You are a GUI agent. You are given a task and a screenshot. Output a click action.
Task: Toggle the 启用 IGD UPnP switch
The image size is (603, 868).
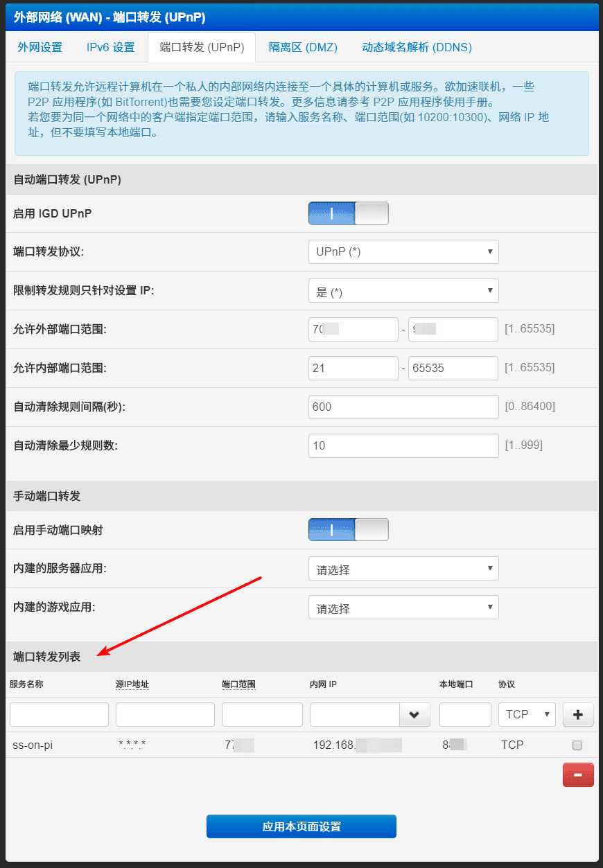click(x=348, y=213)
